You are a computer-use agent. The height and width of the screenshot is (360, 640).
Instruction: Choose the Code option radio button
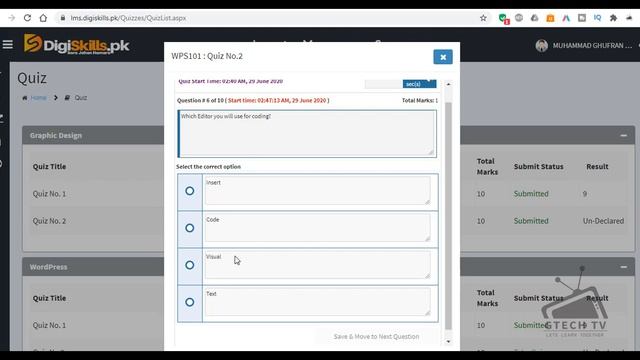189,228
